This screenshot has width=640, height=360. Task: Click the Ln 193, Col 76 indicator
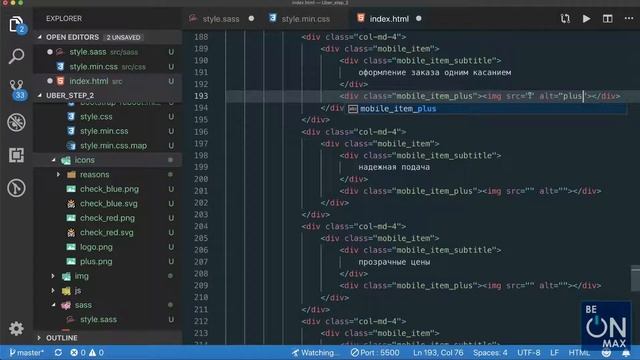438,353
